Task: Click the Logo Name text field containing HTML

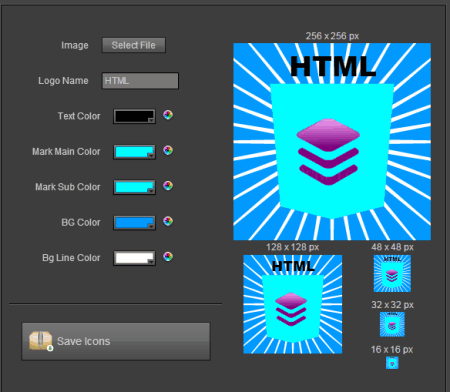Action: tap(140, 81)
